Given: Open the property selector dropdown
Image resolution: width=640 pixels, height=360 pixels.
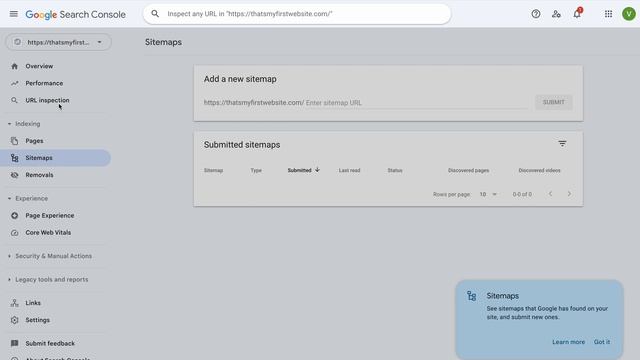Looking at the screenshot, I should 58,42.
